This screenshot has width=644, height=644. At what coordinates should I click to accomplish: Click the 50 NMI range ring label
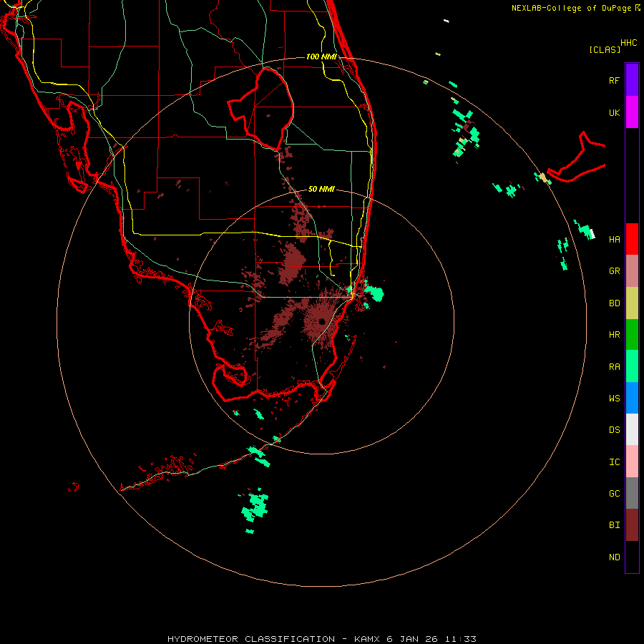(x=321, y=189)
